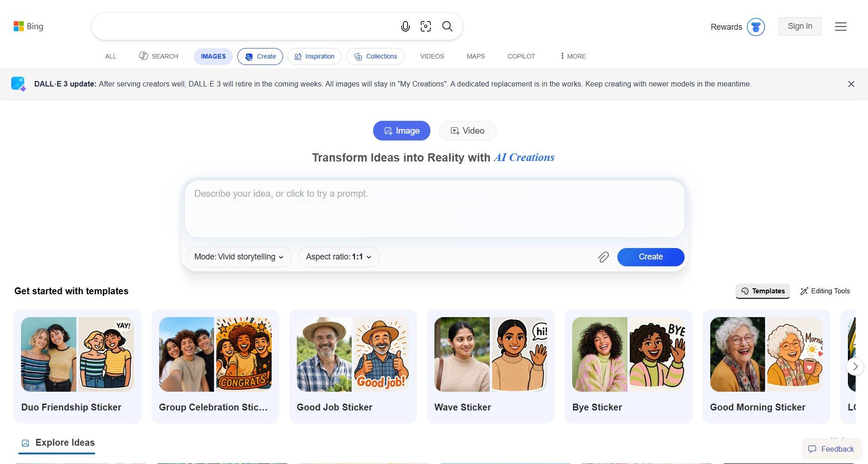Click the magnifier search icon
Image resolution: width=868 pixels, height=464 pixels.
click(x=447, y=27)
